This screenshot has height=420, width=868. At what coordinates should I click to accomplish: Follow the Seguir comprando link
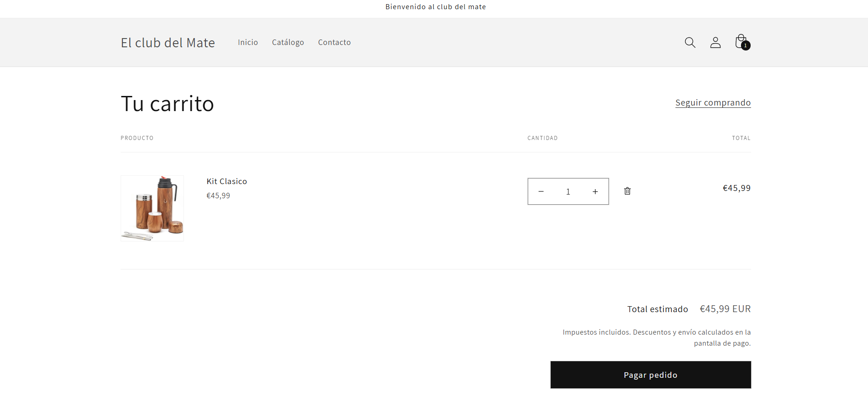[x=713, y=103]
